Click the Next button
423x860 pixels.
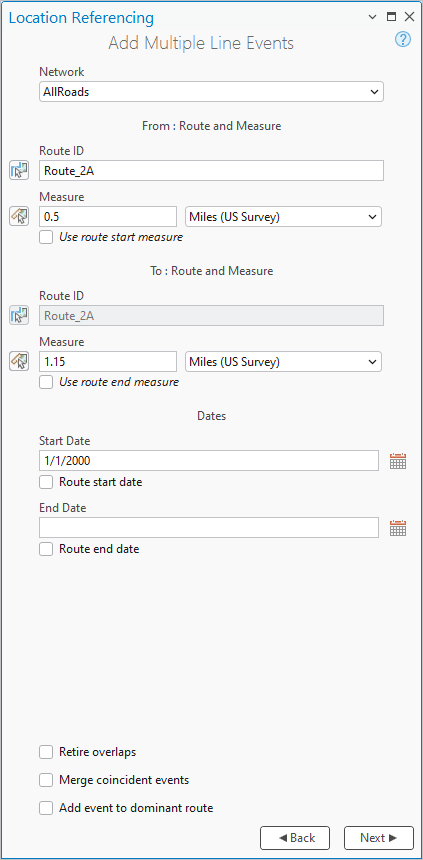click(379, 838)
